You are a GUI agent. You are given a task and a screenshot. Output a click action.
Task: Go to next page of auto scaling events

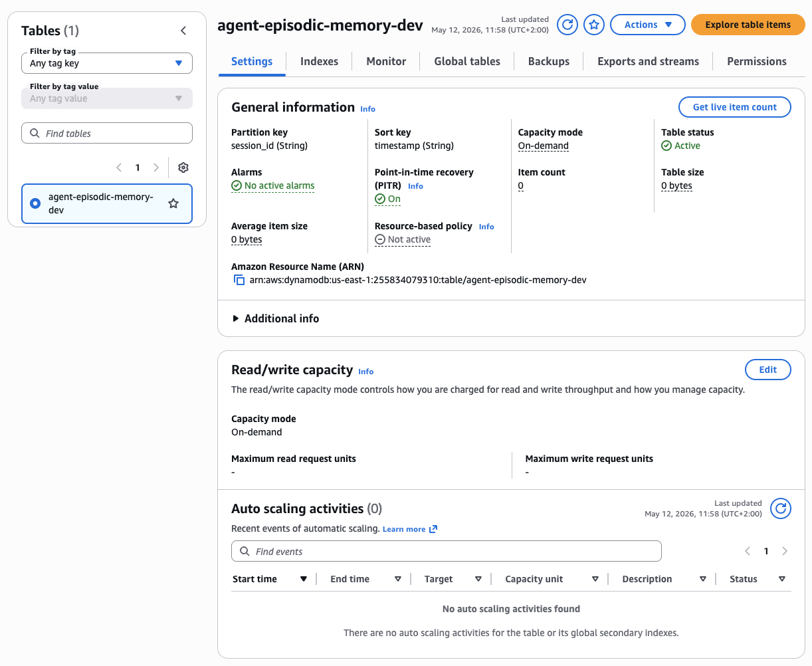[x=785, y=551]
